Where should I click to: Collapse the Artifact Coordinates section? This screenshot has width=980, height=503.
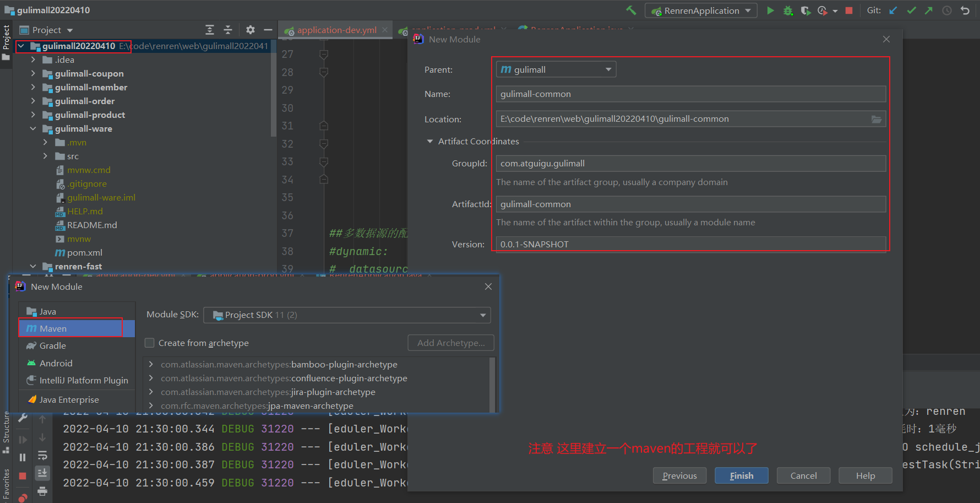click(x=430, y=142)
